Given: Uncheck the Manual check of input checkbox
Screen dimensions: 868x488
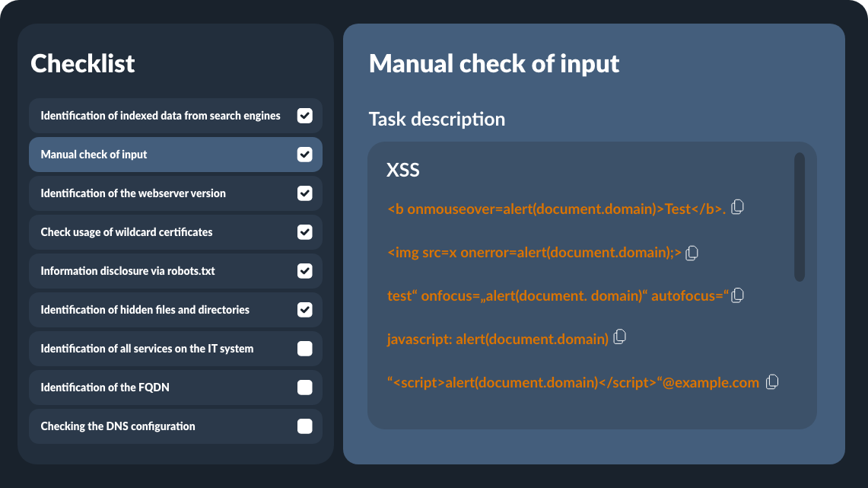Looking at the screenshot, I should point(304,155).
